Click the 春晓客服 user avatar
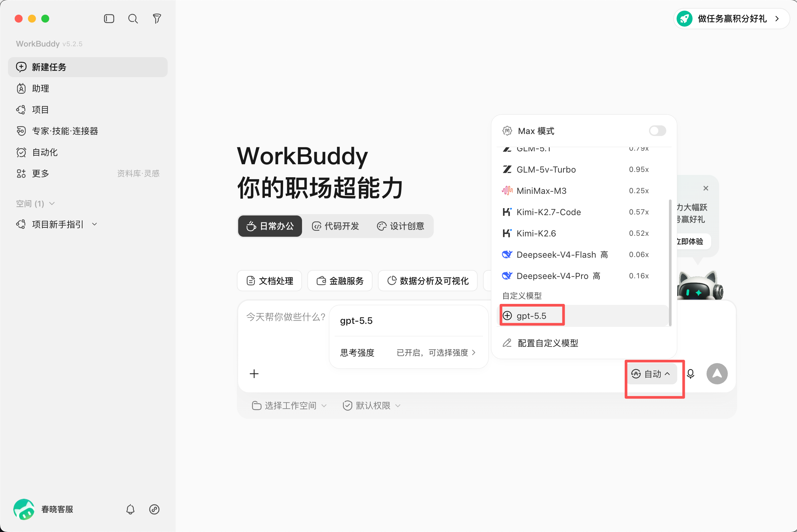Image resolution: width=797 pixels, height=532 pixels. click(24, 509)
